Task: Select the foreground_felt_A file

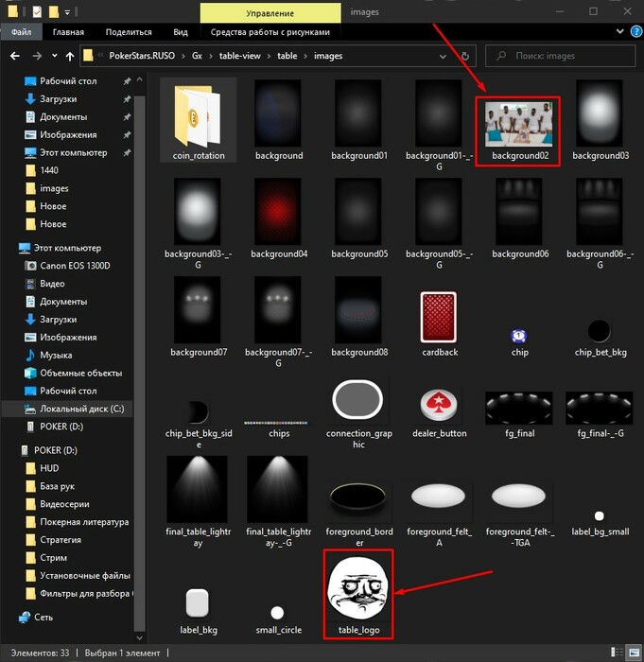Action: [x=439, y=514]
